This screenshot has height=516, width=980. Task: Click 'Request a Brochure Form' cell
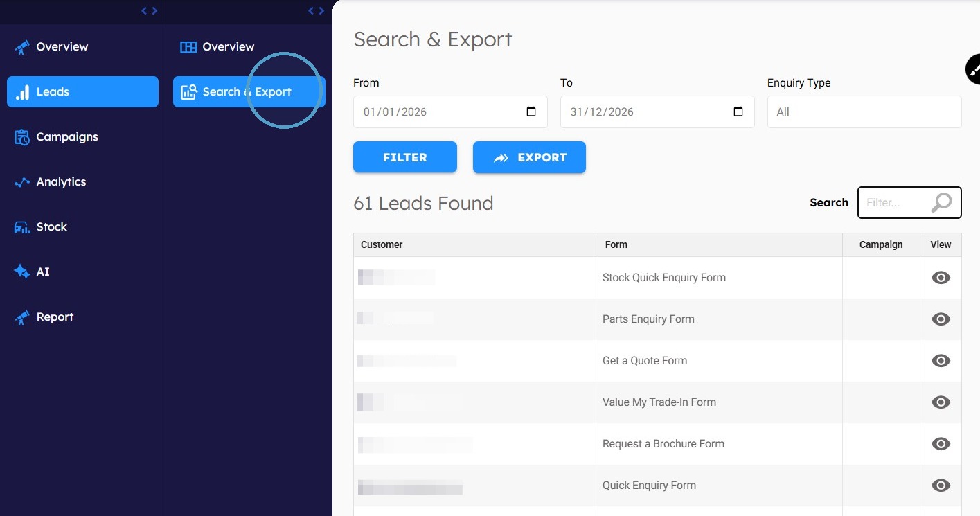(720, 444)
